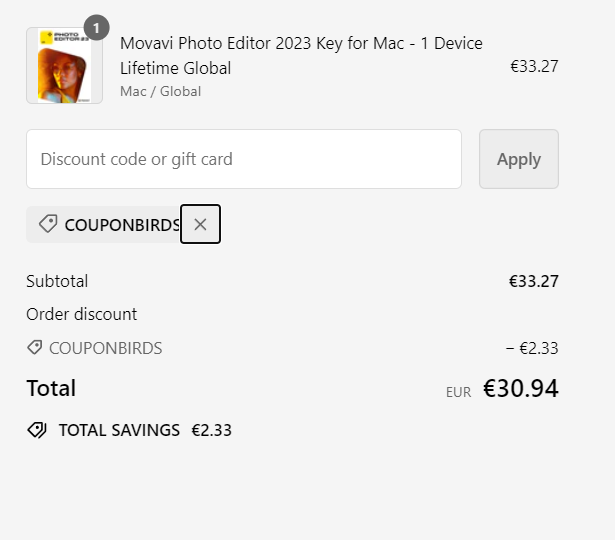The image size is (615, 540).
Task: Click the Movavi Photo Editor 2023 product title
Action: click(301, 56)
